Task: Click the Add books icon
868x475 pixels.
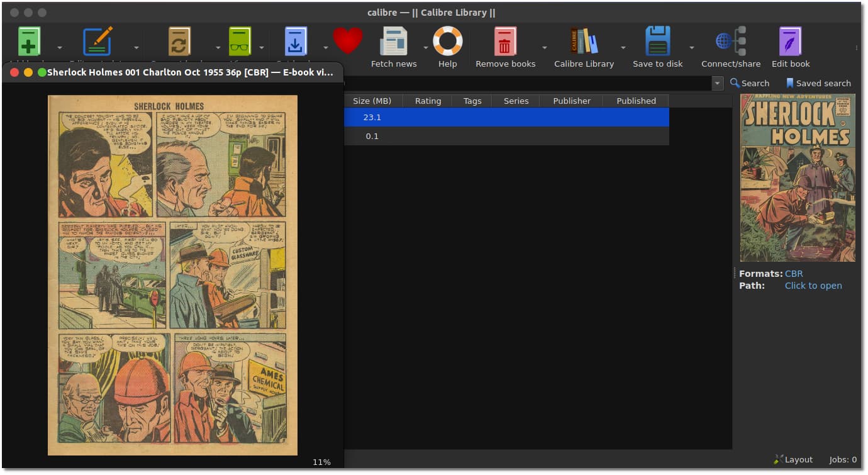Action: coord(28,42)
